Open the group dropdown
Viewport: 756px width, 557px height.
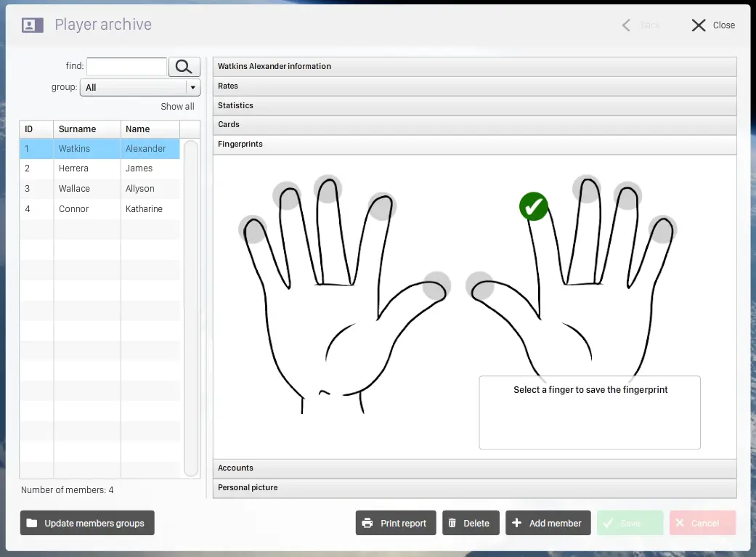pyautogui.click(x=140, y=87)
